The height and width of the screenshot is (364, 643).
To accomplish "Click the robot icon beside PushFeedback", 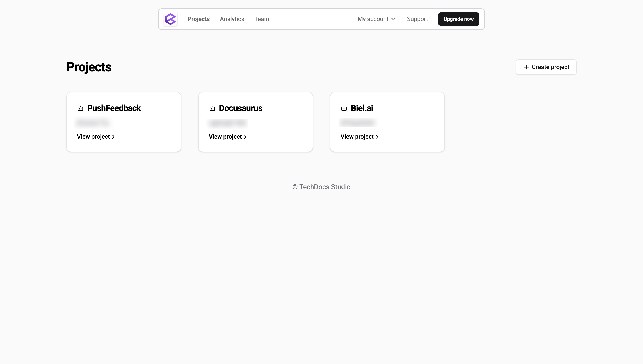I will tap(80, 108).
